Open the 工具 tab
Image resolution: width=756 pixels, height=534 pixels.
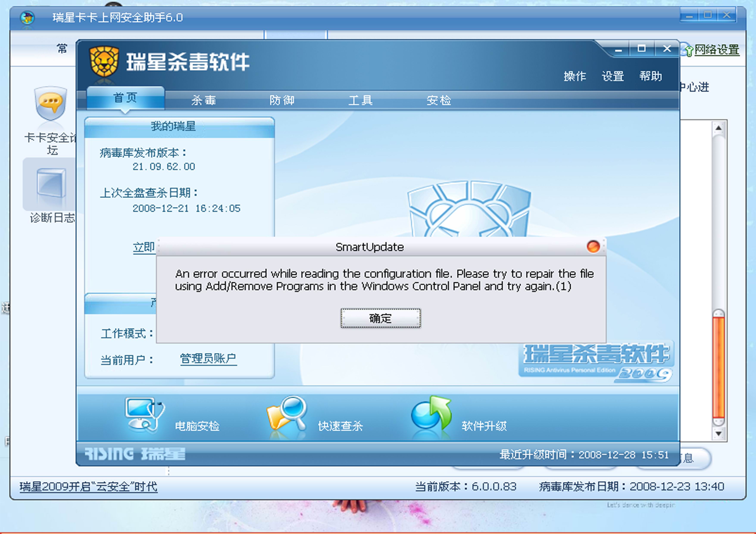pos(361,100)
